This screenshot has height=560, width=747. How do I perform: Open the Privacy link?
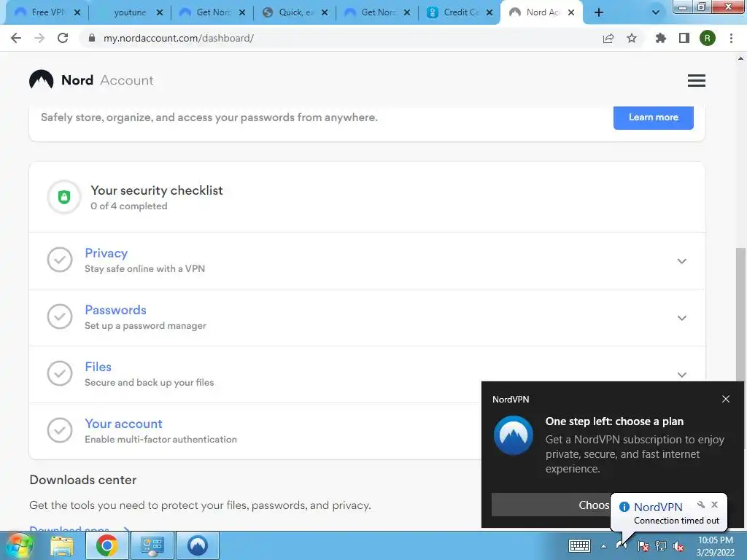coord(107,253)
